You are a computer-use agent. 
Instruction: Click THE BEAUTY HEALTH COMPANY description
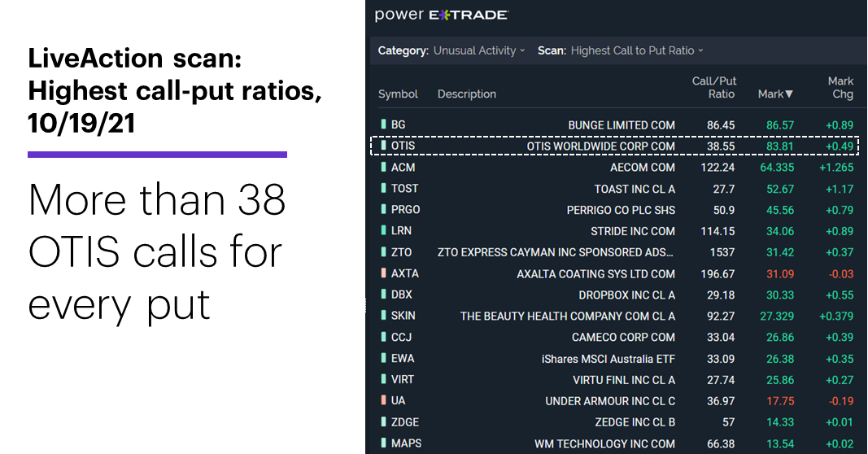coord(567,316)
